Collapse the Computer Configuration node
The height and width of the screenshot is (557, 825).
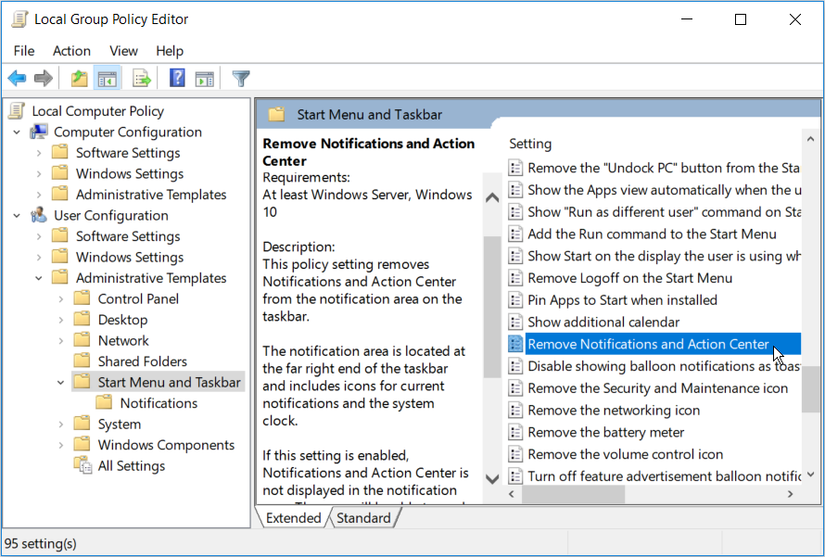pyautogui.click(x=17, y=132)
